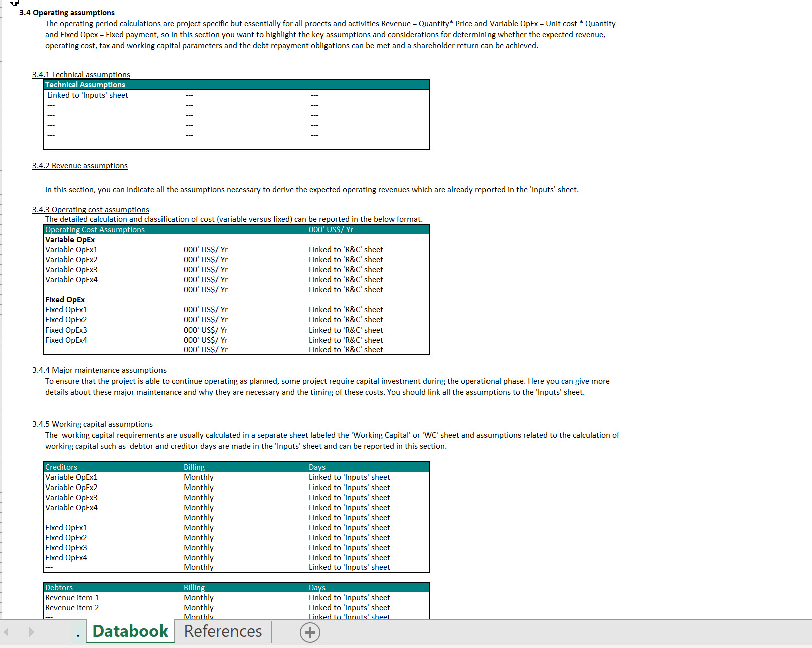This screenshot has height=648, width=812.
Task: Click the '3.4.1 Technical assumptions' heading
Action: (x=81, y=75)
